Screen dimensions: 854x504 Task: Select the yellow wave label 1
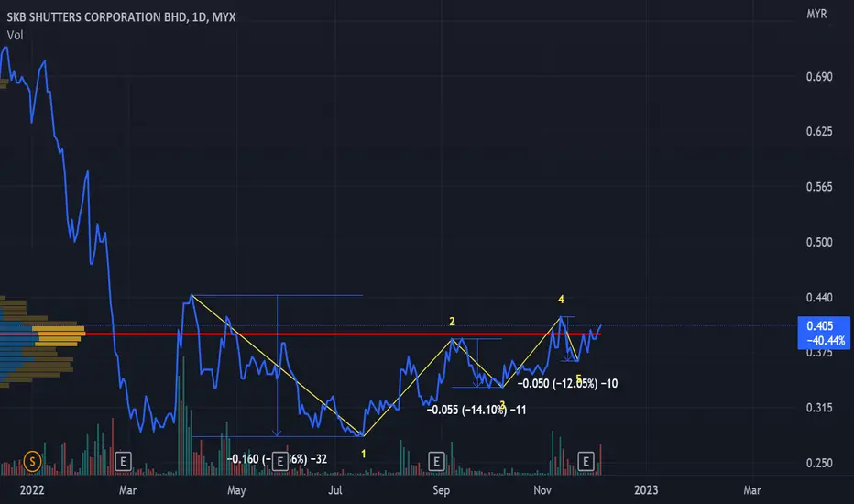pos(363,454)
